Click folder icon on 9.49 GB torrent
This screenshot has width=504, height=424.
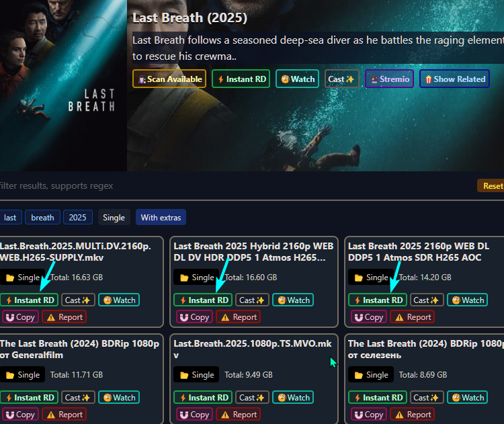pyautogui.click(x=184, y=375)
